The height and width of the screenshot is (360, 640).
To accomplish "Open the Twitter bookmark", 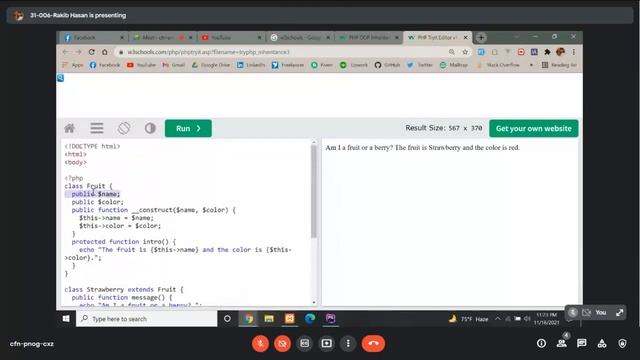I will pos(420,65).
